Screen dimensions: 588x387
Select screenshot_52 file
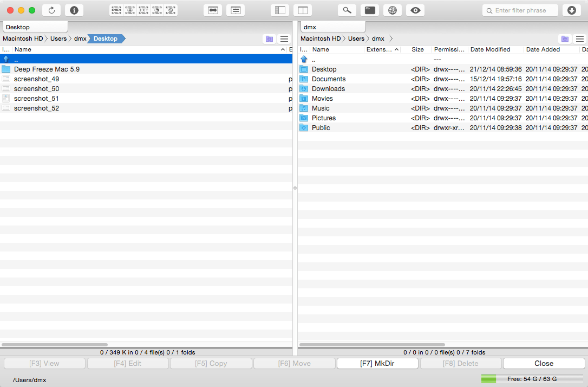click(x=146, y=108)
